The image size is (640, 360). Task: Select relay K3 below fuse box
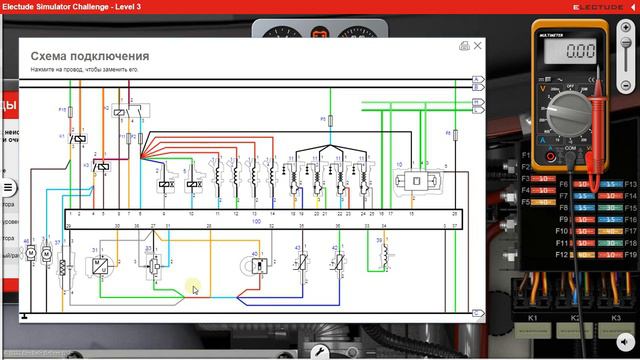click(616, 330)
